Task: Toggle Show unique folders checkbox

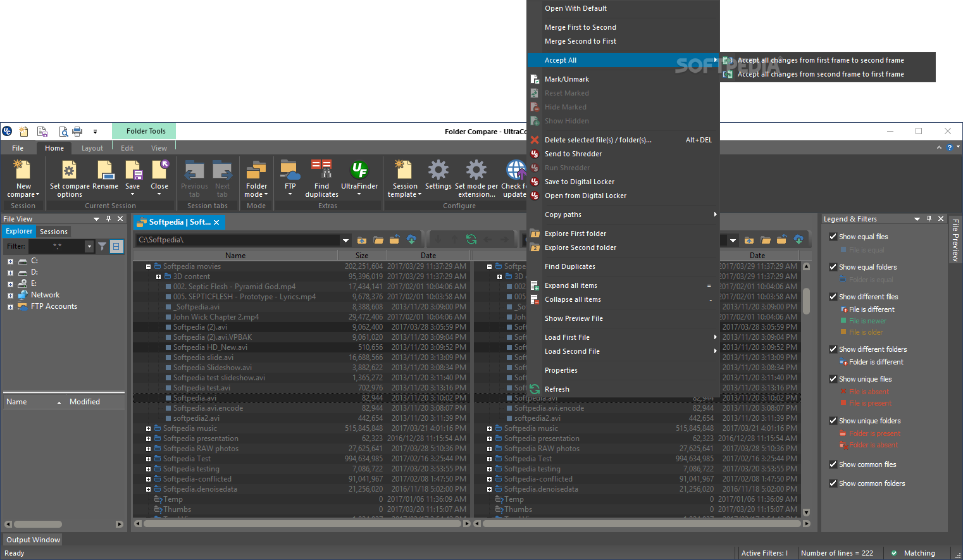Action: 833,421
